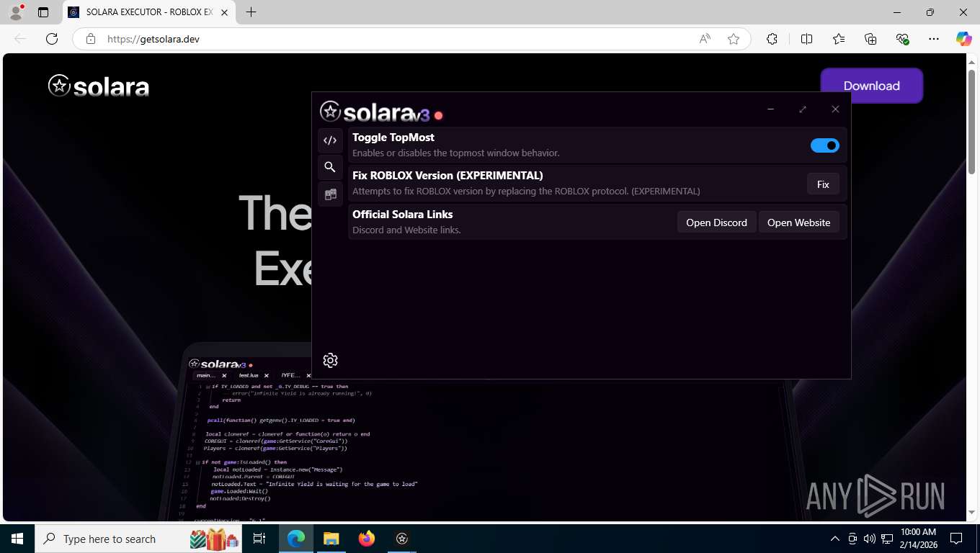980x553 pixels.
Task: Maximize the Solara app window
Action: point(803,109)
